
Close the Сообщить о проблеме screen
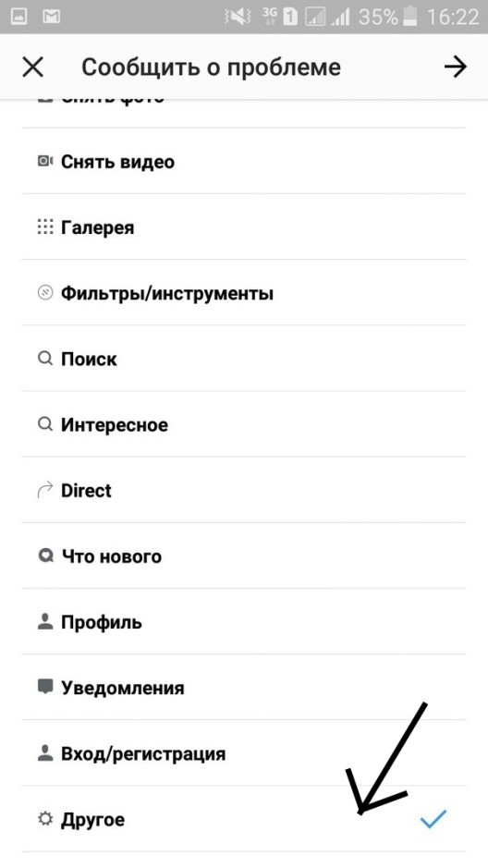32,67
